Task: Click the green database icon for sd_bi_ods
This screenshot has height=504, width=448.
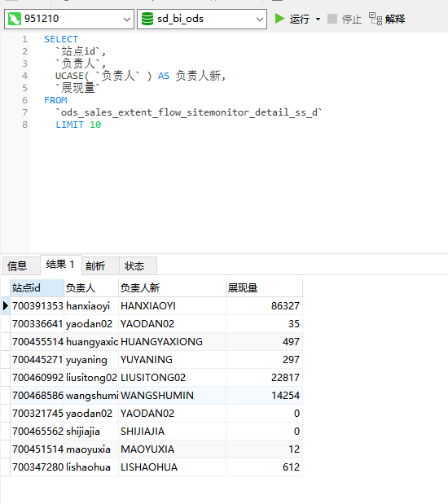Action: point(147,19)
